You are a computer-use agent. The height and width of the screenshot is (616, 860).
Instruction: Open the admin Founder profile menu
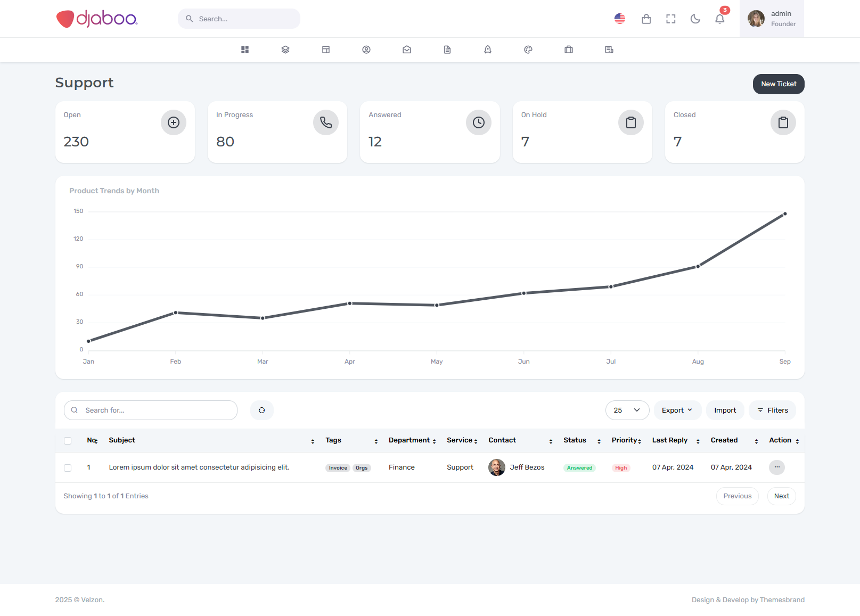click(x=772, y=19)
